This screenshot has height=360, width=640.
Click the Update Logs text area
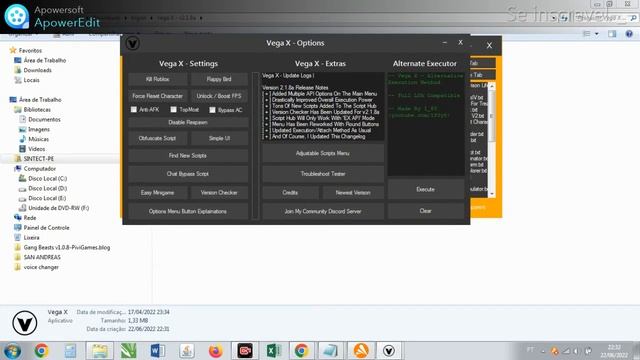[x=322, y=106]
